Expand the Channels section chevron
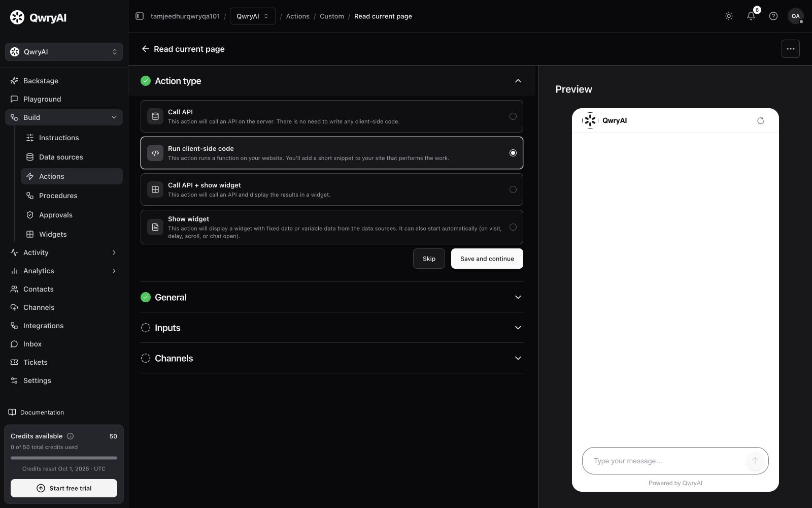Viewport: 812px width, 508px height. click(x=518, y=358)
